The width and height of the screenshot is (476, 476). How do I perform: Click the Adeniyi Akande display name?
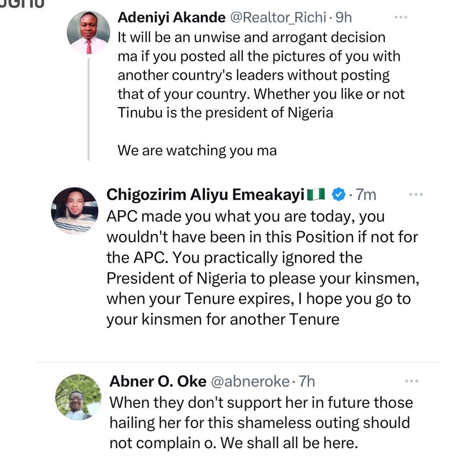pyautogui.click(x=172, y=18)
